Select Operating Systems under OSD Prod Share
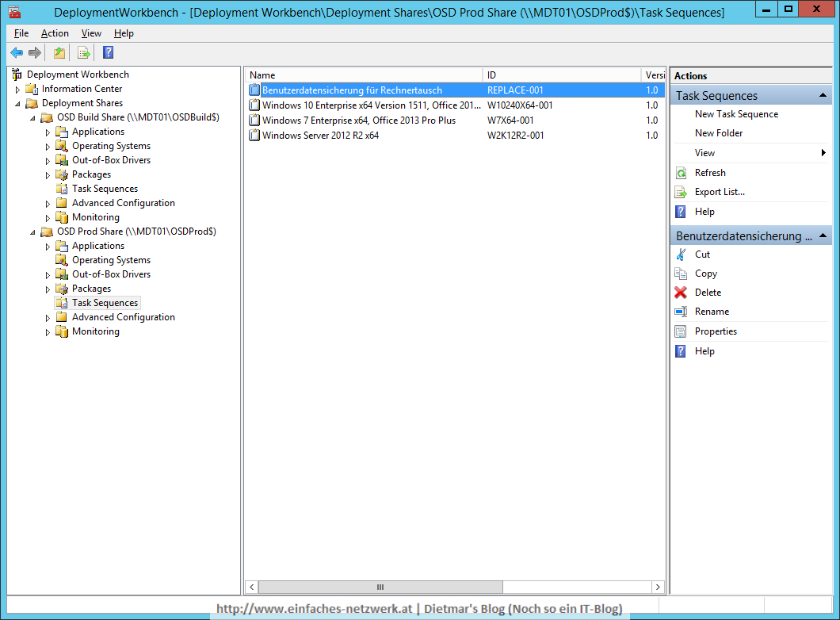Image resolution: width=840 pixels, height=620 pixels. 111,260
